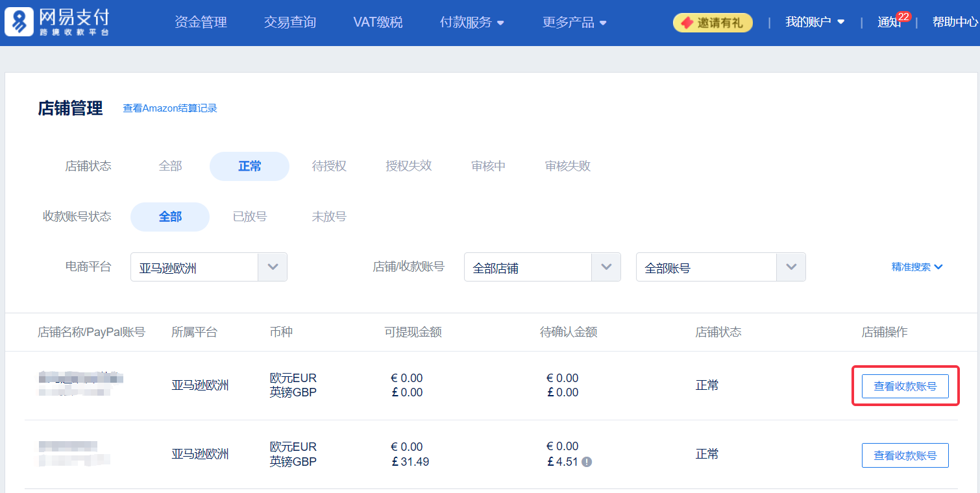The height and width of the screenshot is (493, 980).
Task: Click 查看收款账号 for the first store
Action: [905, 386]
